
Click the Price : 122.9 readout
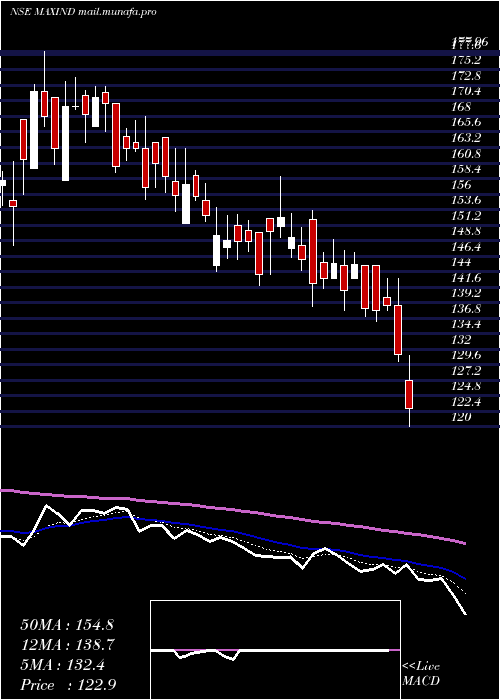69,685
